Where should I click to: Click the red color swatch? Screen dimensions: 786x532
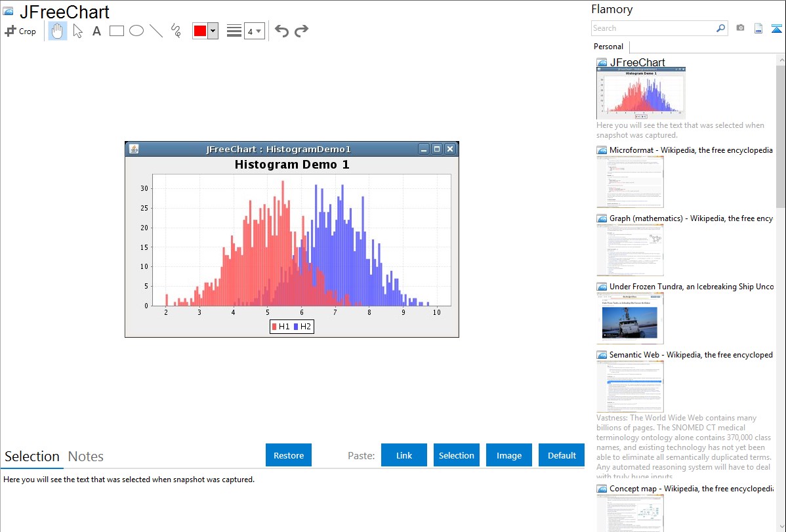click(200, 31)
